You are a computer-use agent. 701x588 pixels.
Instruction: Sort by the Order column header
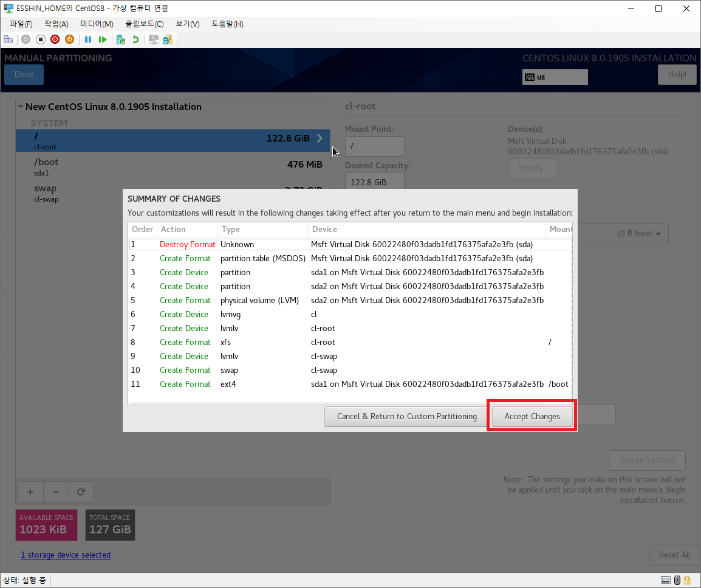142,230
